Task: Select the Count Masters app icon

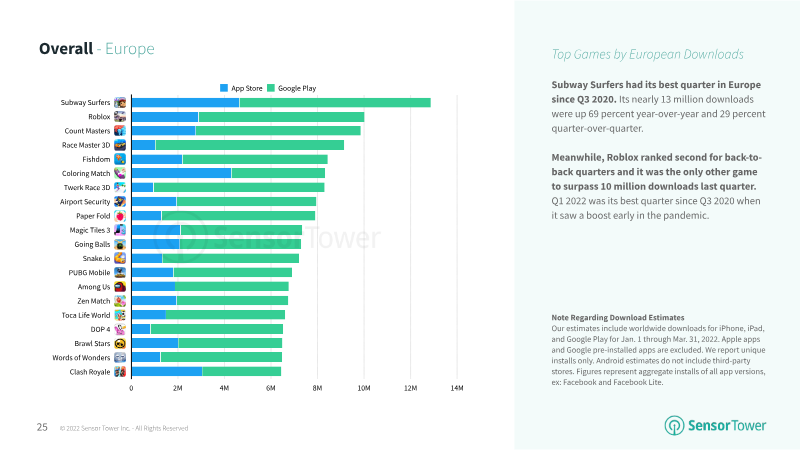Action: [120, 131]
